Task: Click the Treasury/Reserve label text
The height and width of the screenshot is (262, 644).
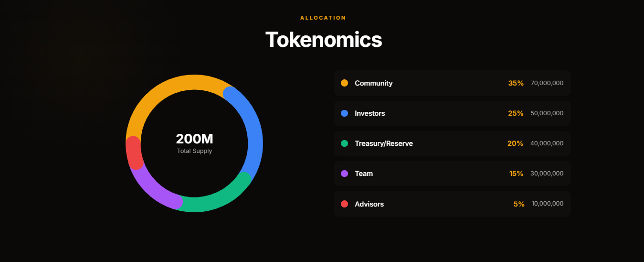Action: point(383,143)
